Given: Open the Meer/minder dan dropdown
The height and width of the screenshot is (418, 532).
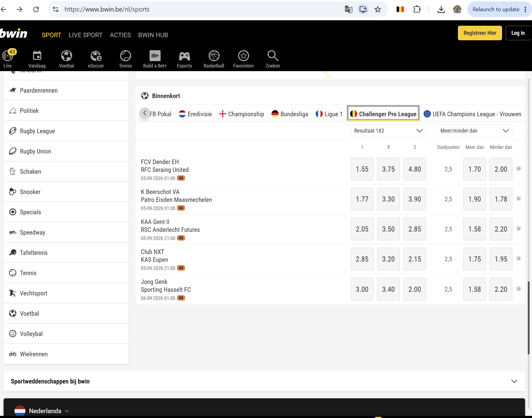Looking at the screenshot, I should (x=475, y=130).
